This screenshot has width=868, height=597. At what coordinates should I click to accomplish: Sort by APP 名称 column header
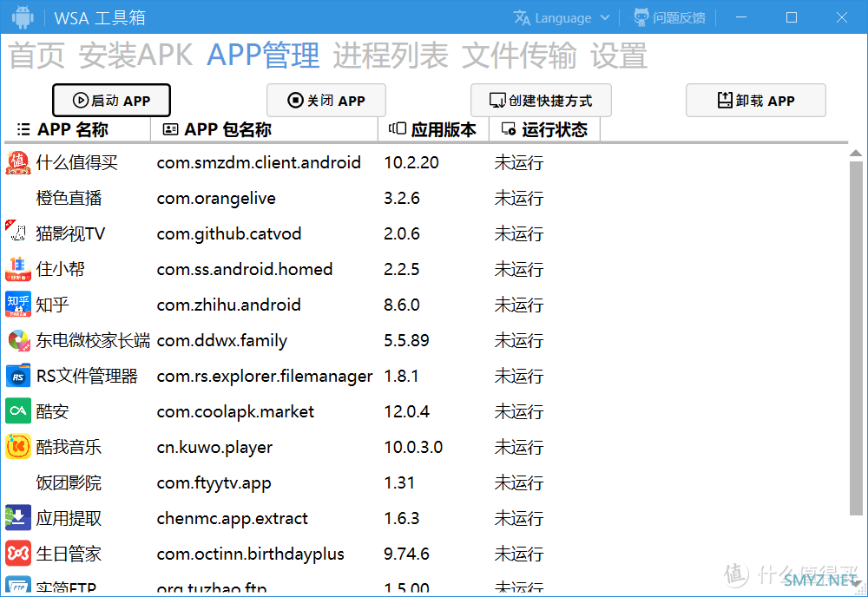pyautogui.click(x=77, y=129)
